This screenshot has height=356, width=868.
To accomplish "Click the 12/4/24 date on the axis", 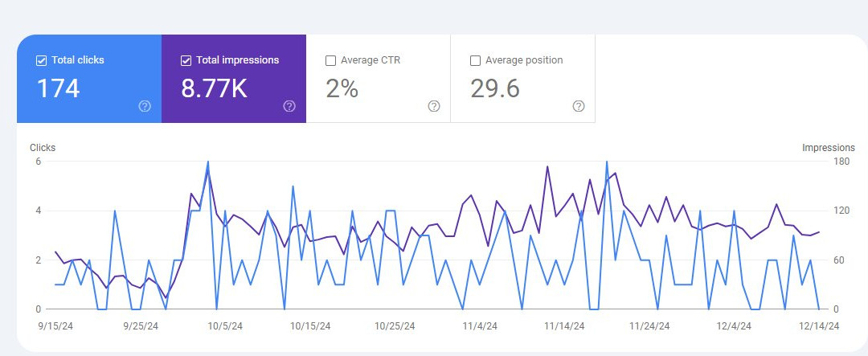I will [x=734, y=326].
